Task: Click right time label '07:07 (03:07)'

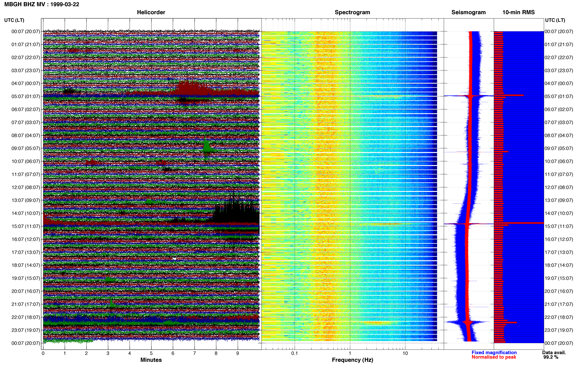Action: [x=559, y=122]
